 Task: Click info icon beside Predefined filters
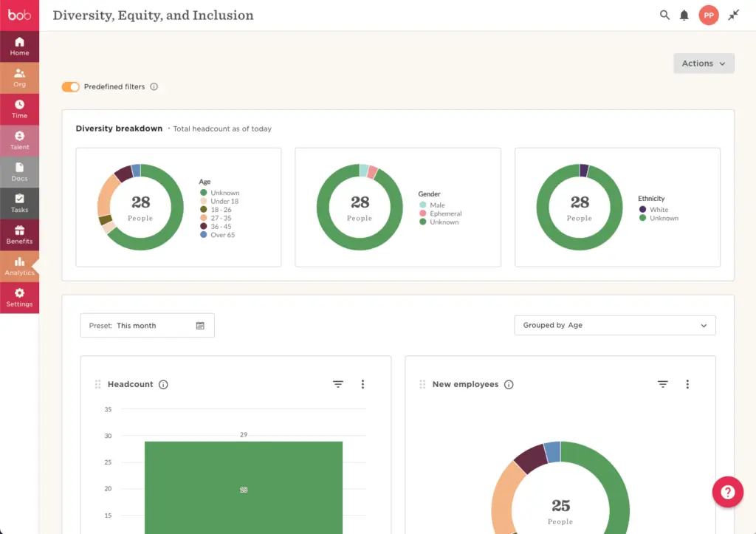click(154, 87)
